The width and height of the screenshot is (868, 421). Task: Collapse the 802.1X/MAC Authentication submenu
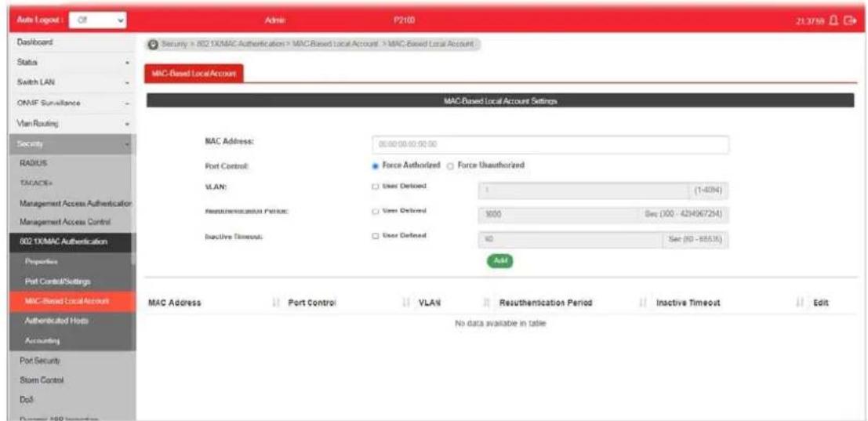coord(71,241)
